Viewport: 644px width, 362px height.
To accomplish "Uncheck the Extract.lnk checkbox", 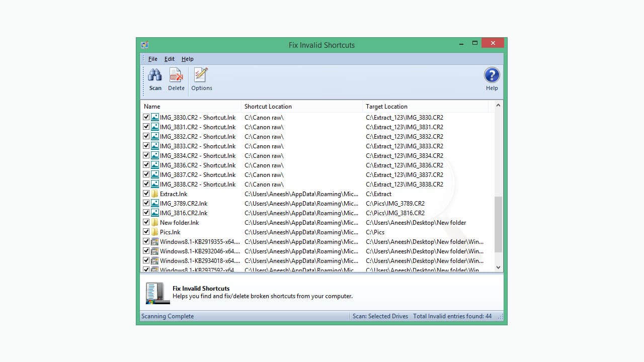I will [146, 194].
